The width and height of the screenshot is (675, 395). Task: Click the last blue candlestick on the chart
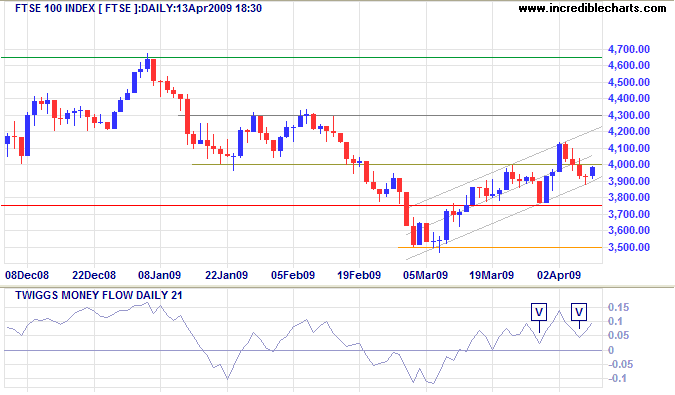tap(593, 172)
